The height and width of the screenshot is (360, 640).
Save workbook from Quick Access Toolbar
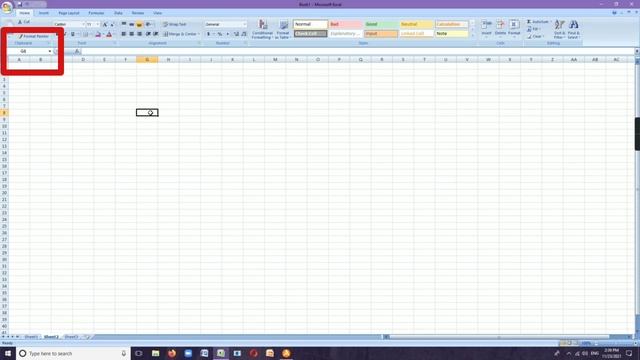[20, 4]
